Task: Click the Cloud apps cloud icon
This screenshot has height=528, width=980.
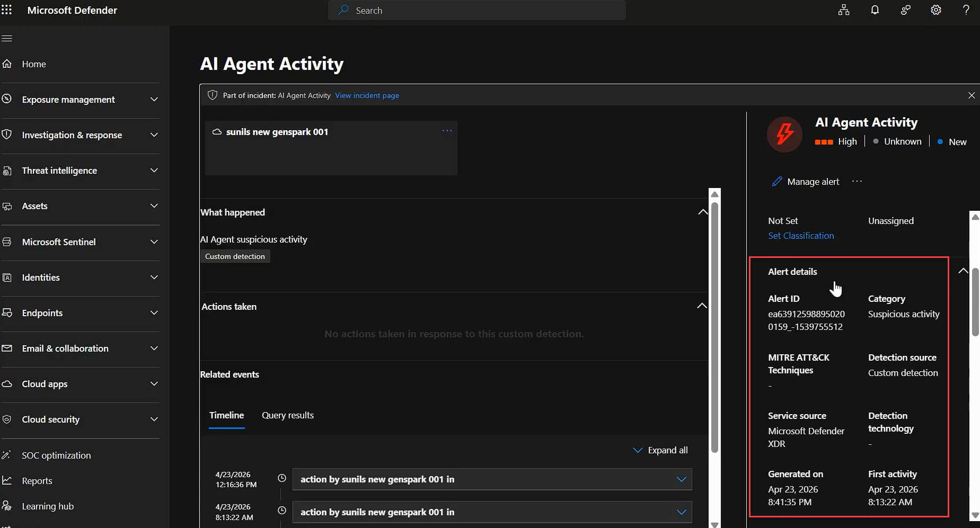Action: (7, 383)
